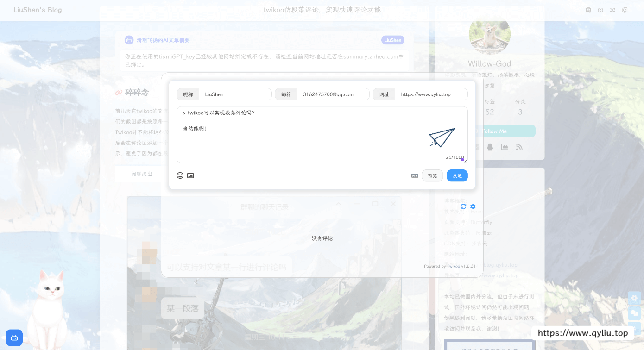Image resolution: width=644 pixels, height=350 pixels.
Task: Click the article title in the top bar
Action: (322, 10)
